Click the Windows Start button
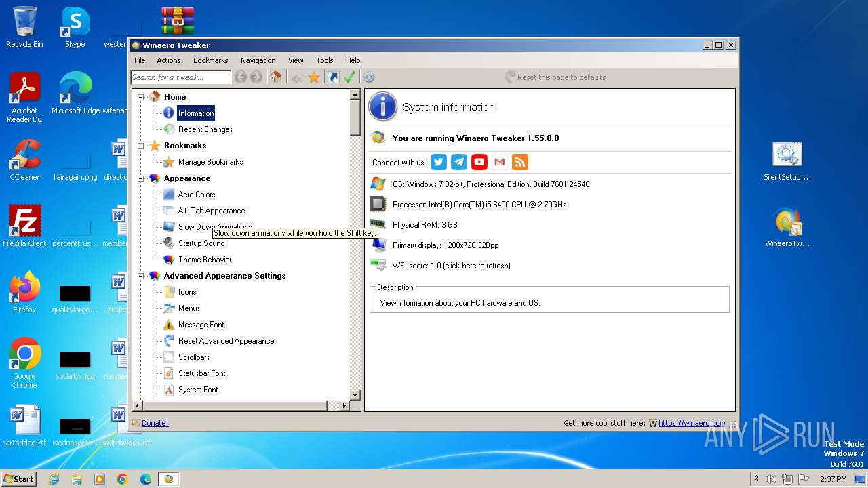The image size is (868, 488). pyautogui.click(x=19, y=479)
